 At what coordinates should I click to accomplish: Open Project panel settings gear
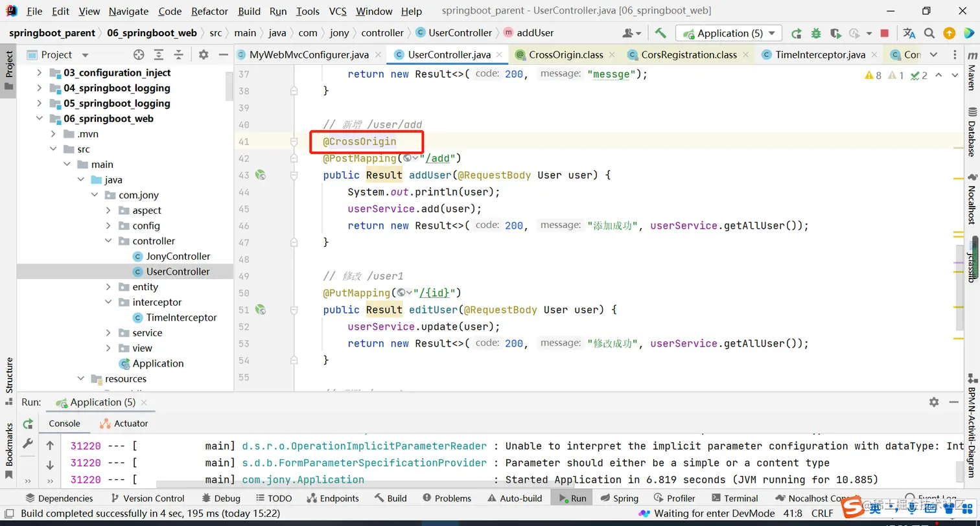pyautogui.click(x=204, y=55)
